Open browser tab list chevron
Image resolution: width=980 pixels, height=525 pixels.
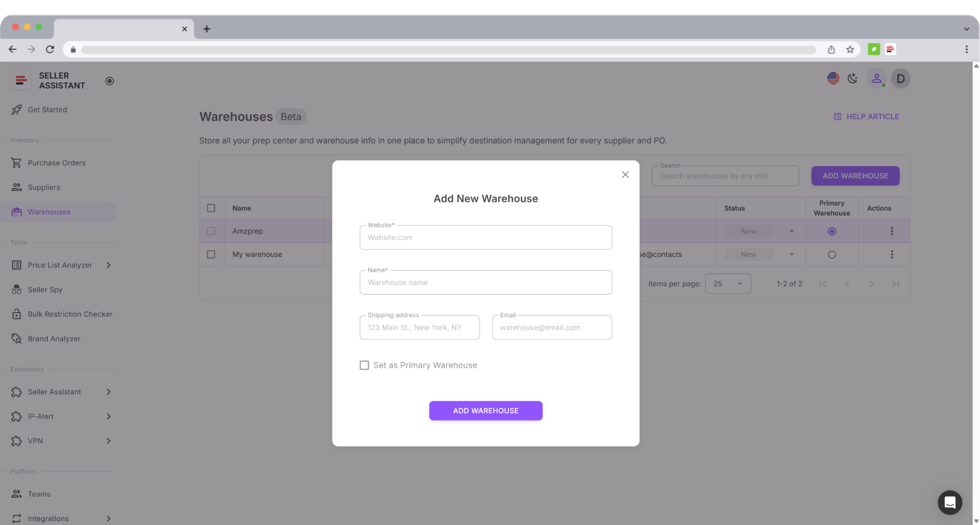pos(966,29)
